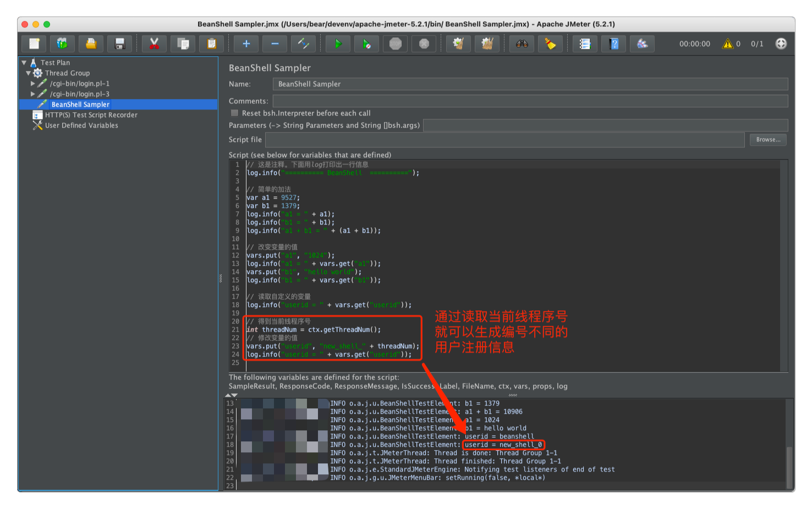This screenshot has height=509, width=812.
Task: Expand the /cgi-bin/login.pl-1 node
Action: (x=33, y=84)
